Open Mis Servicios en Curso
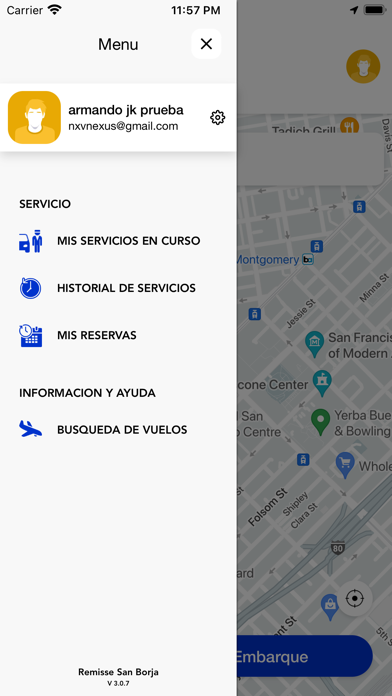This screenshot has height=696, width=392. [x=118, y=241]
